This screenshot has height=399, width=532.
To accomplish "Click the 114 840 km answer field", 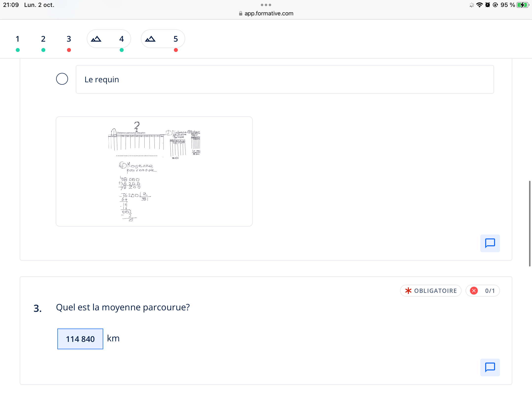I will 80,339.
